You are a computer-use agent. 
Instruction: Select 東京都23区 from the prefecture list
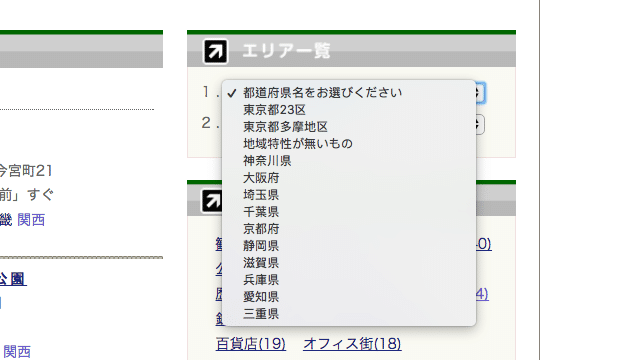(x=349, y=110)
